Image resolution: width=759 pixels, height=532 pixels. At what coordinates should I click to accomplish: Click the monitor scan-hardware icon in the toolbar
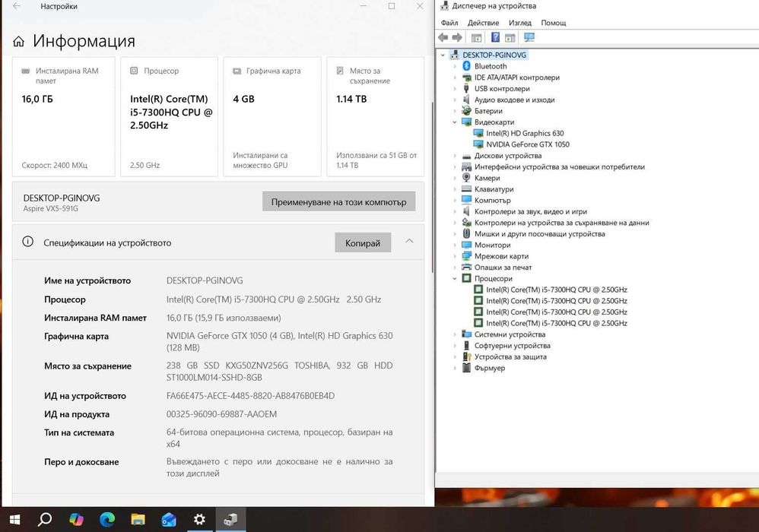tap(529, 37)
